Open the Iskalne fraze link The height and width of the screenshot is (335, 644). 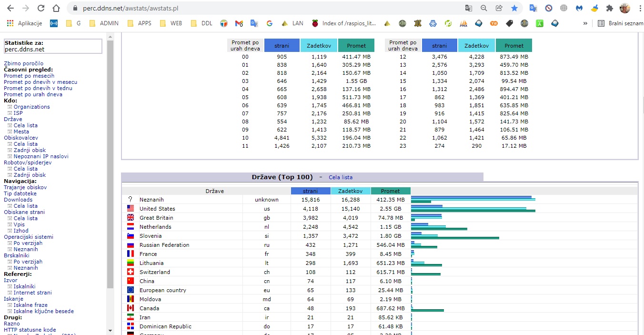30,305
